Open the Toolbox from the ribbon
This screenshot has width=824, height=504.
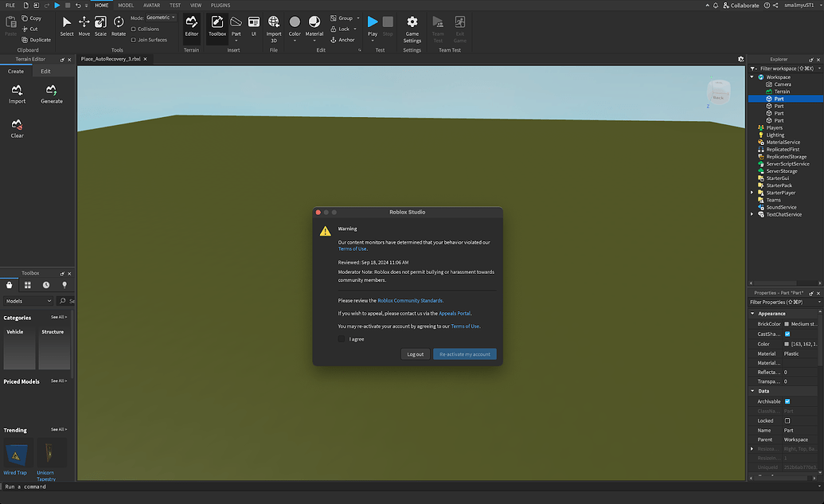tap(217, 25)
